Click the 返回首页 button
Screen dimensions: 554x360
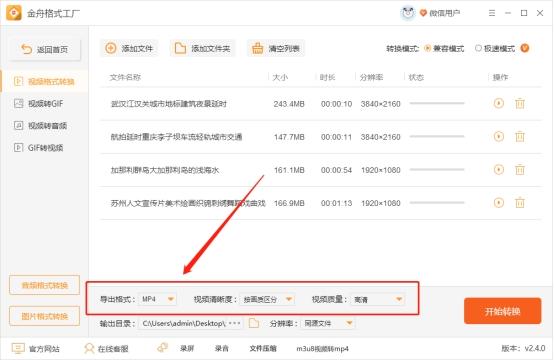(45, 49)
